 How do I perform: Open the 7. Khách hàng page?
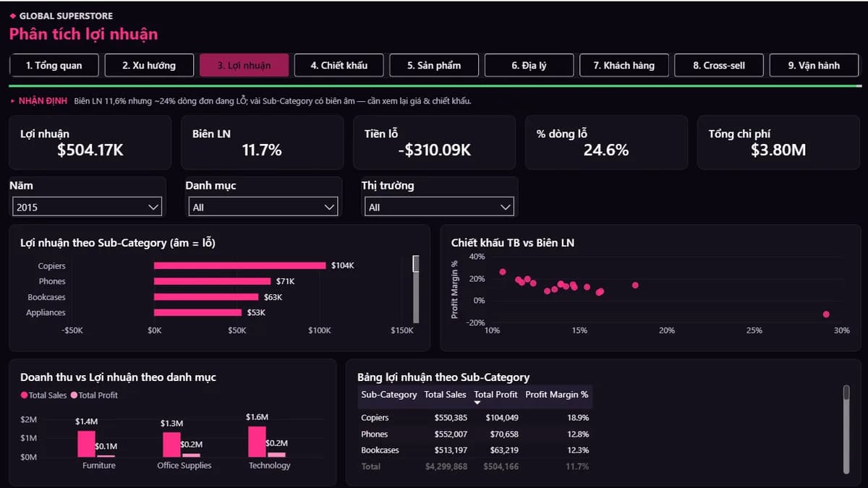tap(624, 65)
